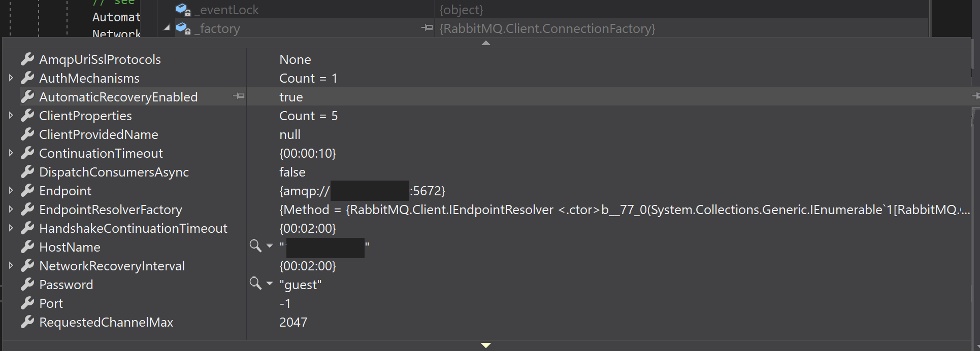Expand the ClientProperties node
The height and width of the screenshot is (351, 980).
click(x=11, y=116)
